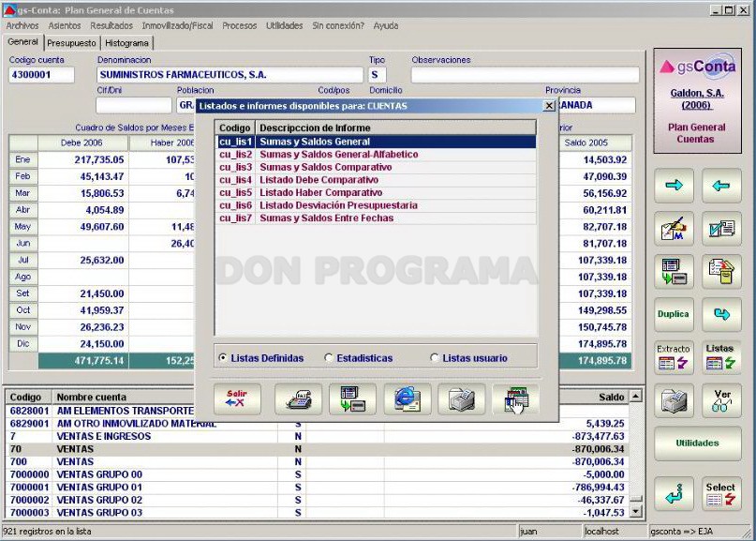Click the Salir exit button in dialog
The height and width of the screenshot is (541, 756).
coord(237,399)
